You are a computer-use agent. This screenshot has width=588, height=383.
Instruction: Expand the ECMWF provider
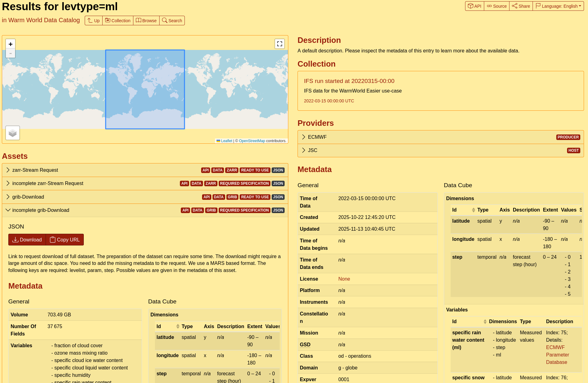[440, 137]
